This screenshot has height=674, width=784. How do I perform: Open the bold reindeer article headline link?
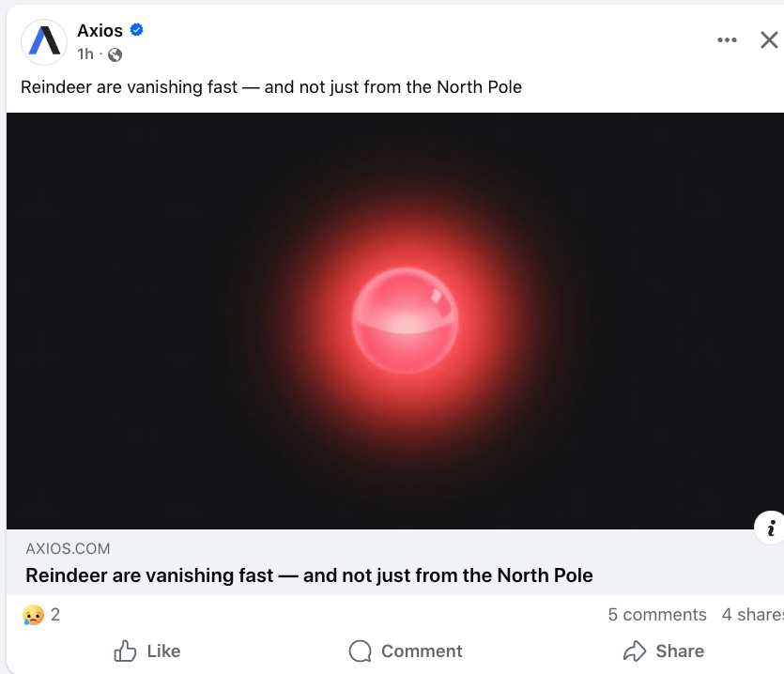[x=309, y=575]
